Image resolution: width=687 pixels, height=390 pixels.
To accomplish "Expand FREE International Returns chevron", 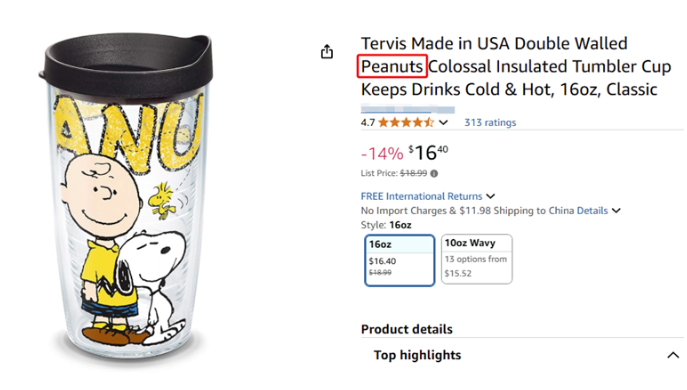I will click(x=491, y=196).
